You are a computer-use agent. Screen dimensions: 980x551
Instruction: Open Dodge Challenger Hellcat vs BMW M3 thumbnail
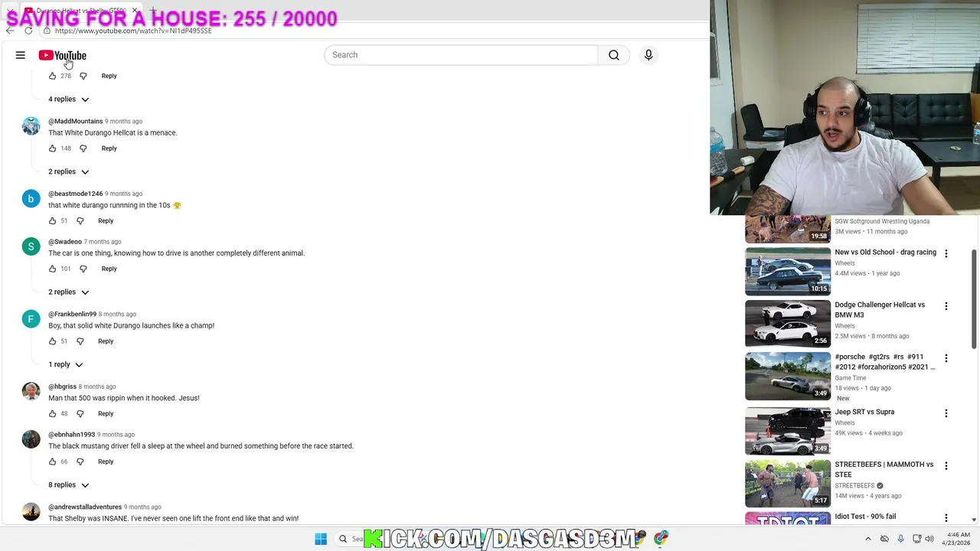[x=788, y=324]
